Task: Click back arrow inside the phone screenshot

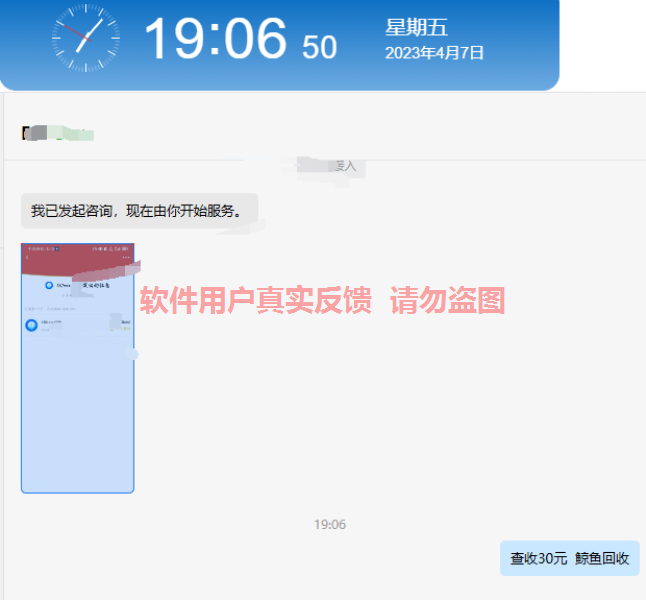Action: coord(27,257)
